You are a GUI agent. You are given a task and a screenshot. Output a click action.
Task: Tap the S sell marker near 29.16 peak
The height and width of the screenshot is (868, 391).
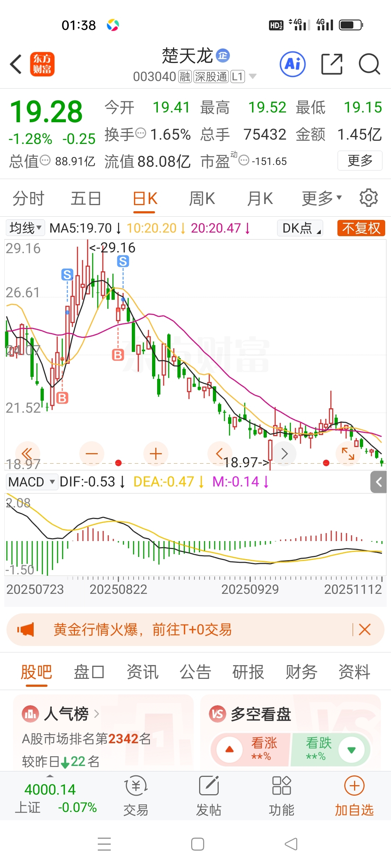coord(123,261)
